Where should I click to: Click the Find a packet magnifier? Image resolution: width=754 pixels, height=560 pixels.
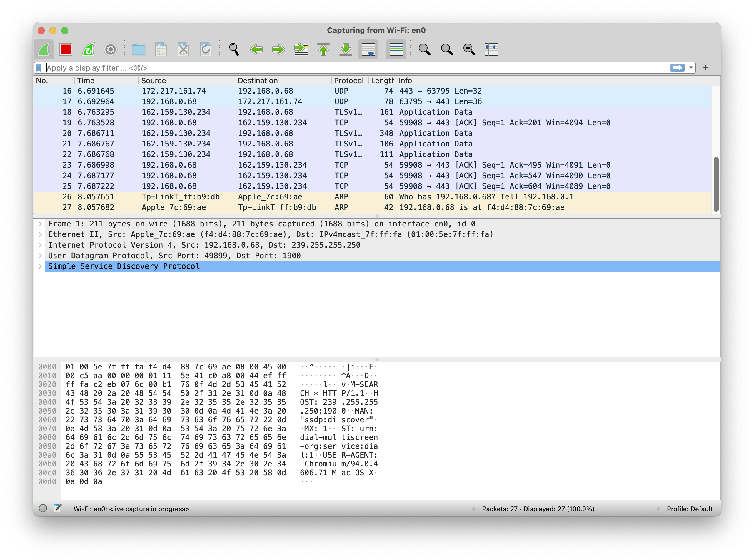click(234, 49)
